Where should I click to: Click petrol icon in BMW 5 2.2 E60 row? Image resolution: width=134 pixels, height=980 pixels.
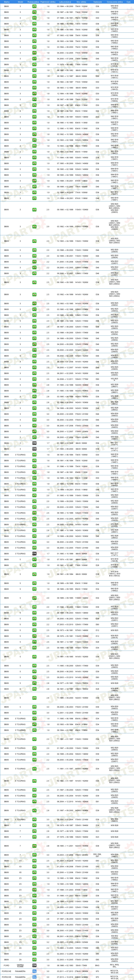[34, 624]
